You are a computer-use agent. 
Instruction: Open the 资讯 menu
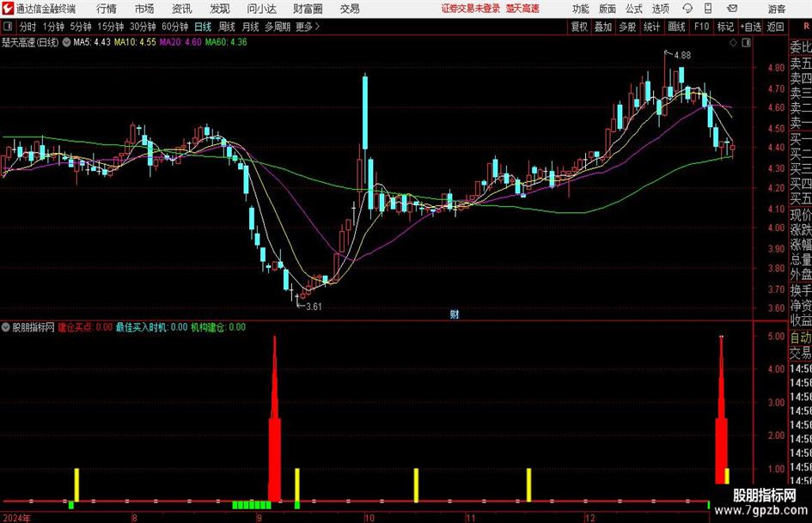click(x=182, y=9)
